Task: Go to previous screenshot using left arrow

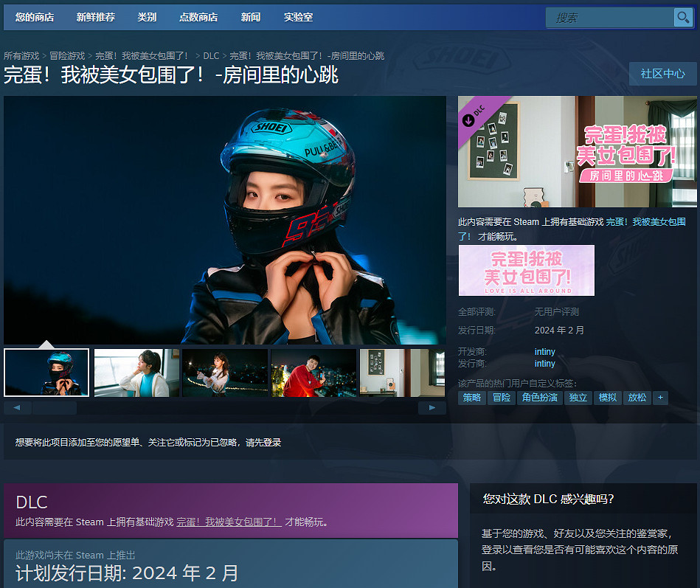Action: (17, 407)
